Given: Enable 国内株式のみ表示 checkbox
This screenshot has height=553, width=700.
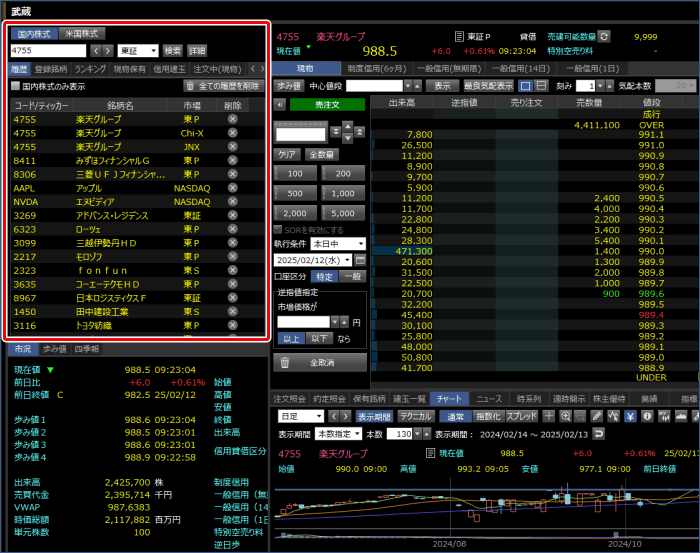Looking at the screenshot, I should tap(16, 86).
